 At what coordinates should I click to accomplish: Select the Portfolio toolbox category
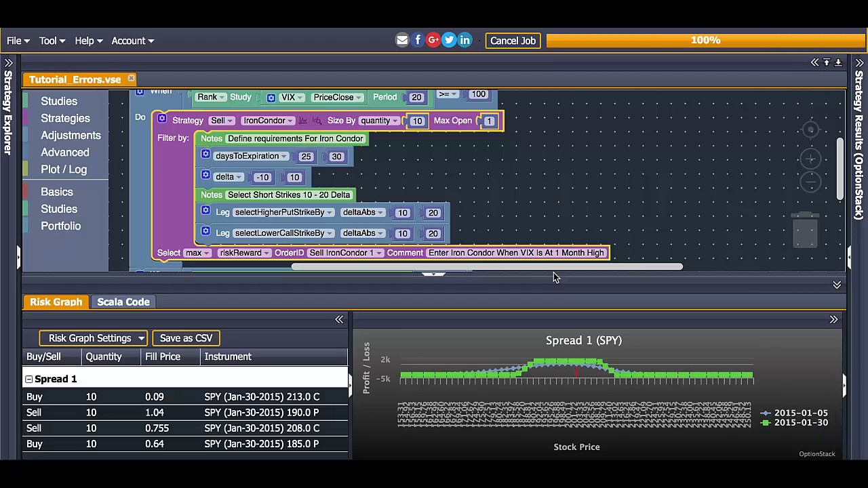point(60,226)
